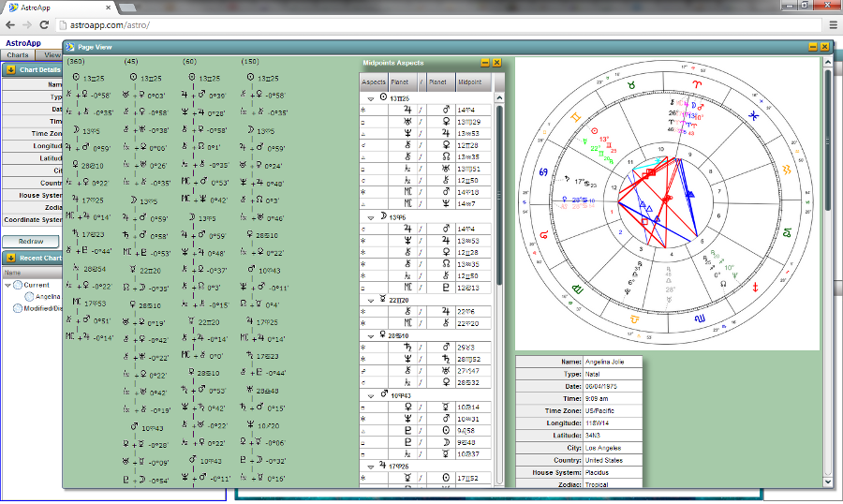Image resolution: width=843 pixels, height=504 pixels.
Task: Collapse the Chart Details panel arrow icon
Action: click(10, 69)
